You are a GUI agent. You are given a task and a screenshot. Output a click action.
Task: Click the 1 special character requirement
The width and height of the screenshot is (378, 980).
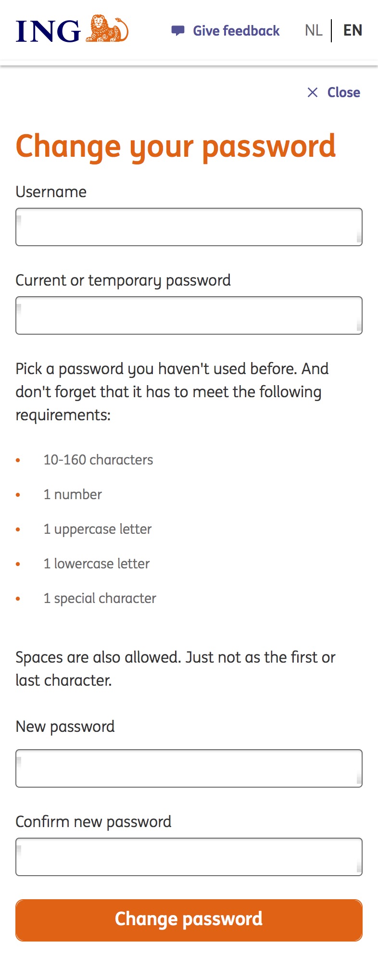[x=100, y=599]
